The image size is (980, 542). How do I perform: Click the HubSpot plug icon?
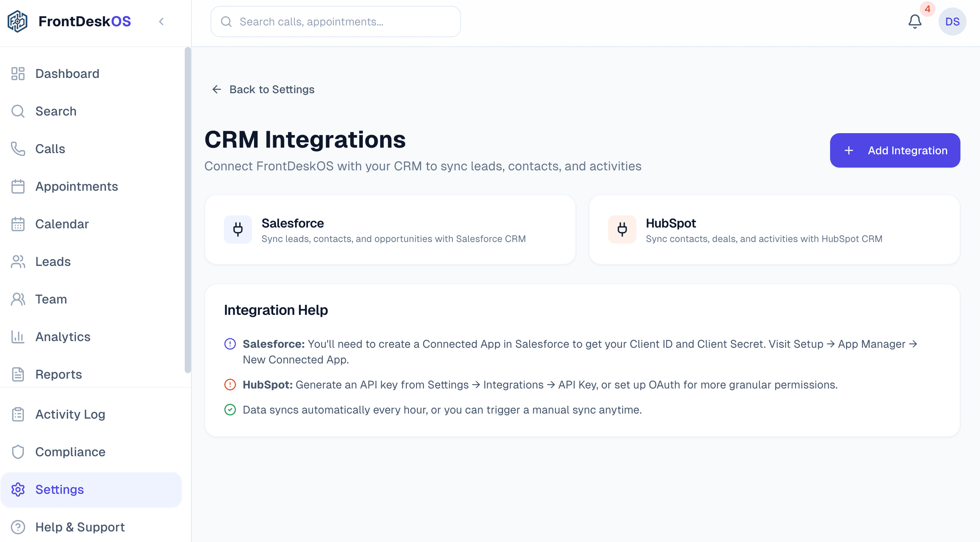point(622,229)
